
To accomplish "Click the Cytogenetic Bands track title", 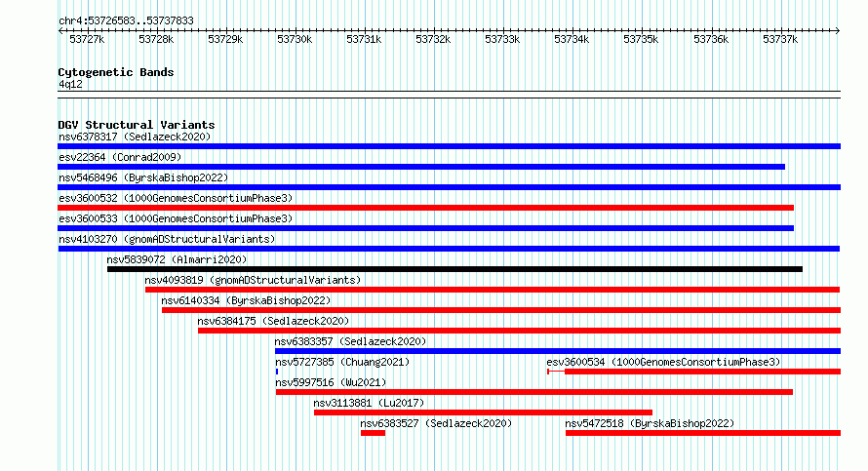I will click(116, 72).
